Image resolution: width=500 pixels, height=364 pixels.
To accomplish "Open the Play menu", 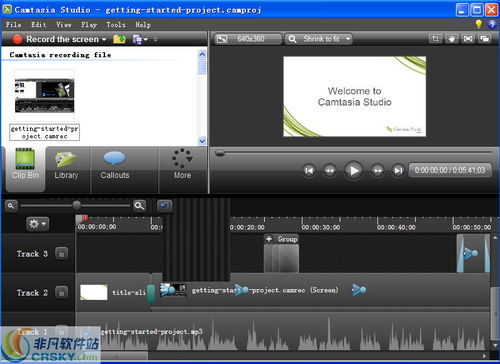I will click(x=89, y=25).
